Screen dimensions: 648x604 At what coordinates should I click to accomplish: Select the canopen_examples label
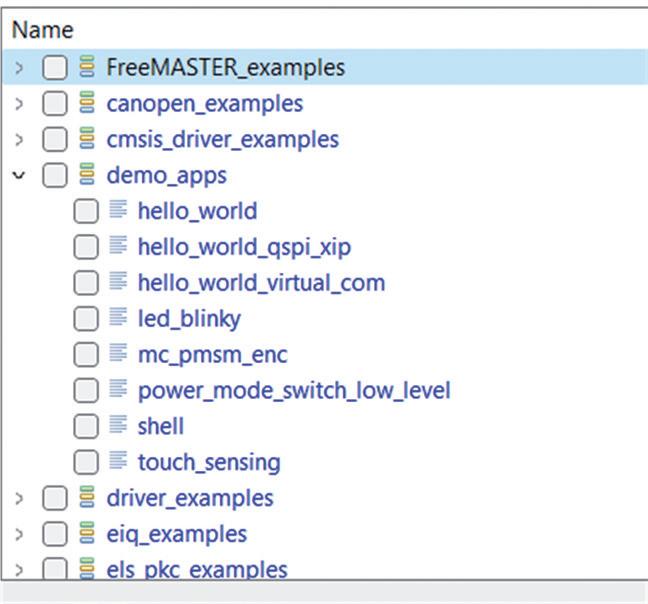205,104
